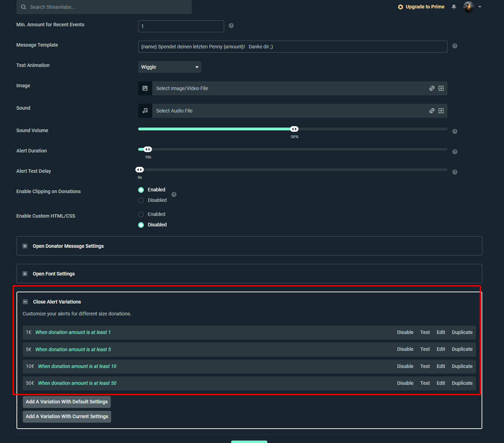Click the link icon in Image row
The image size is (504, 443).
[432, 88]
